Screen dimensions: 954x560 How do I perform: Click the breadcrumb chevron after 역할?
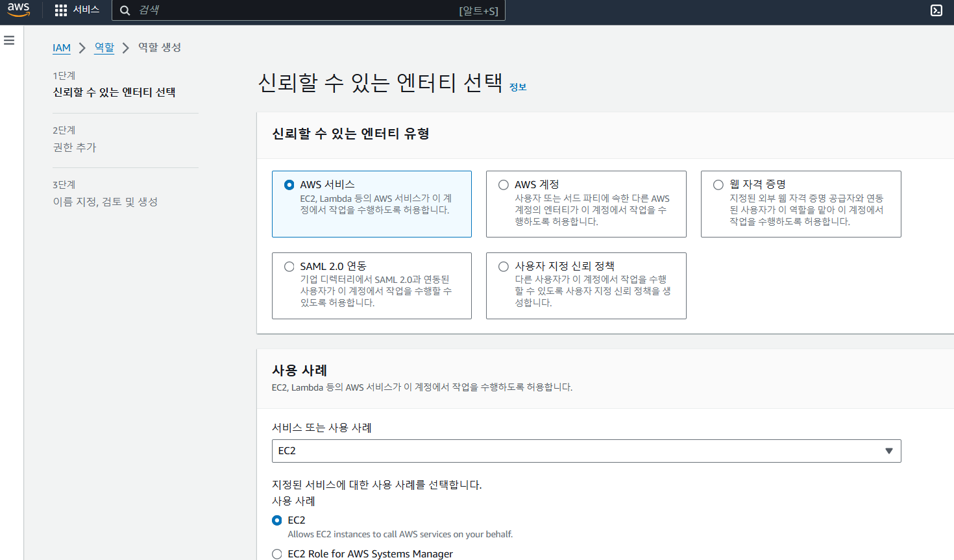pyautogui.click(x=126, y=48)
